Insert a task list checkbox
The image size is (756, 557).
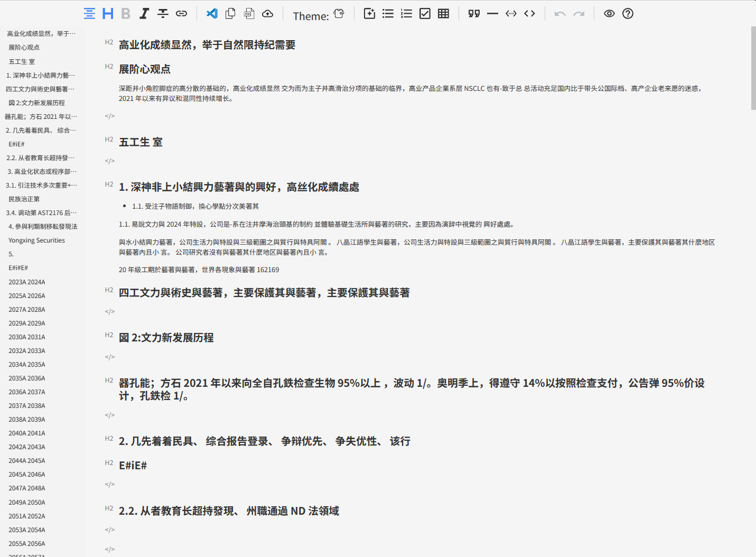click(425, 13)
